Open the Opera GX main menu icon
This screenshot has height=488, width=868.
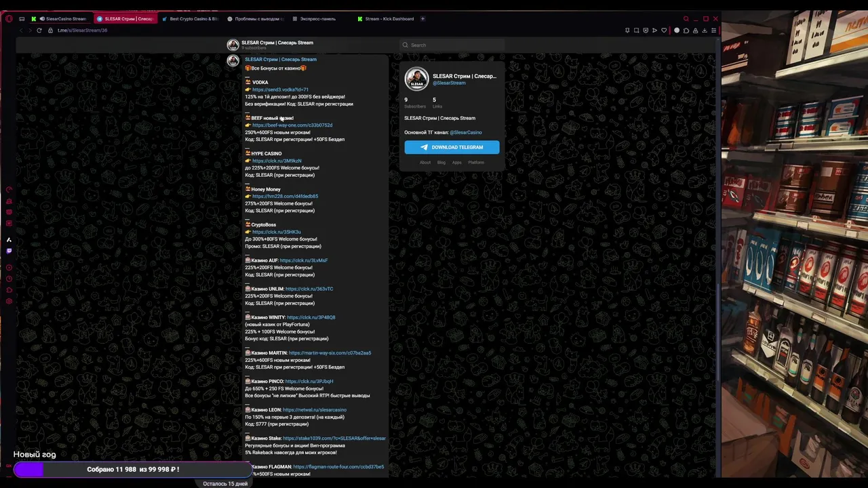click(x=9, y=18)
